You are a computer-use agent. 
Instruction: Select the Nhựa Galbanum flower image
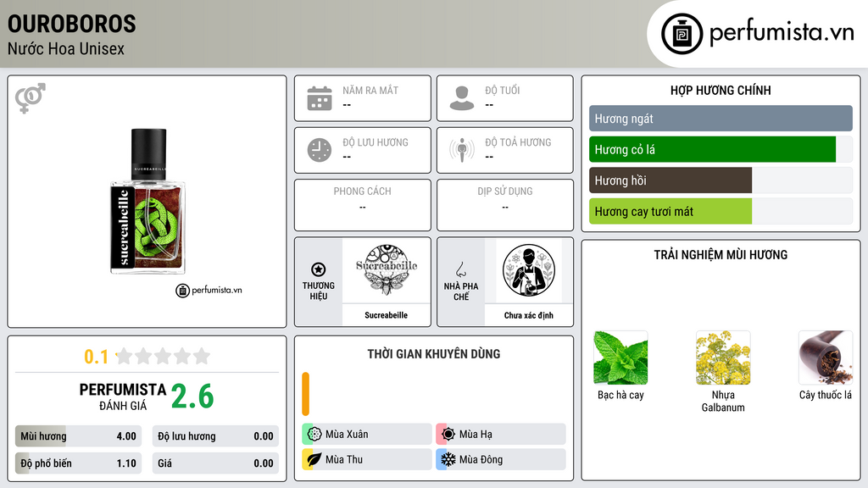(723, 358)
